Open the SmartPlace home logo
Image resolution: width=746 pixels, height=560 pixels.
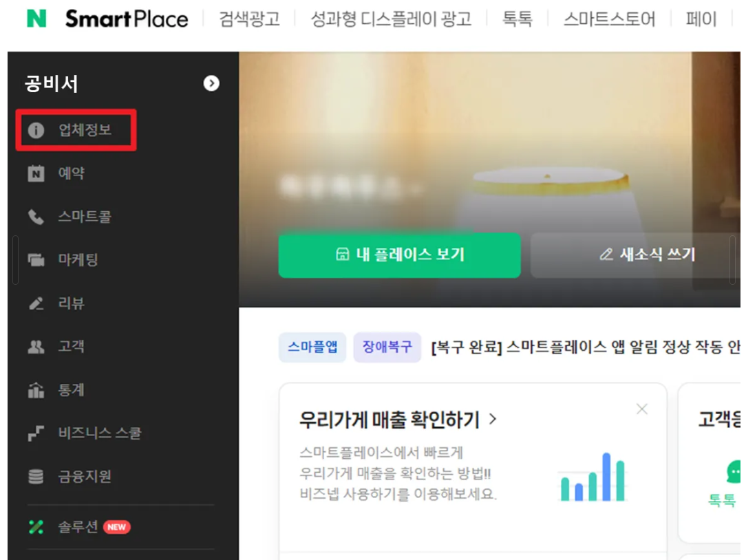(127, 19)
